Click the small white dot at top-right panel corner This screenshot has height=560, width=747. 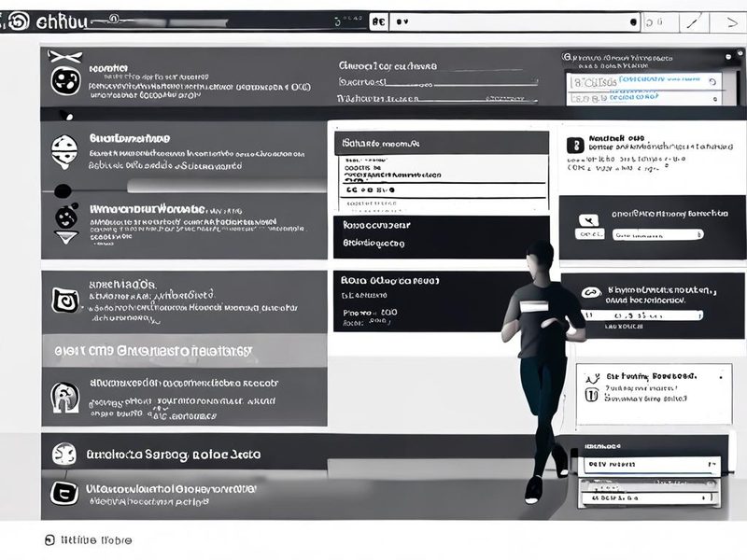[x=727, y=57]
